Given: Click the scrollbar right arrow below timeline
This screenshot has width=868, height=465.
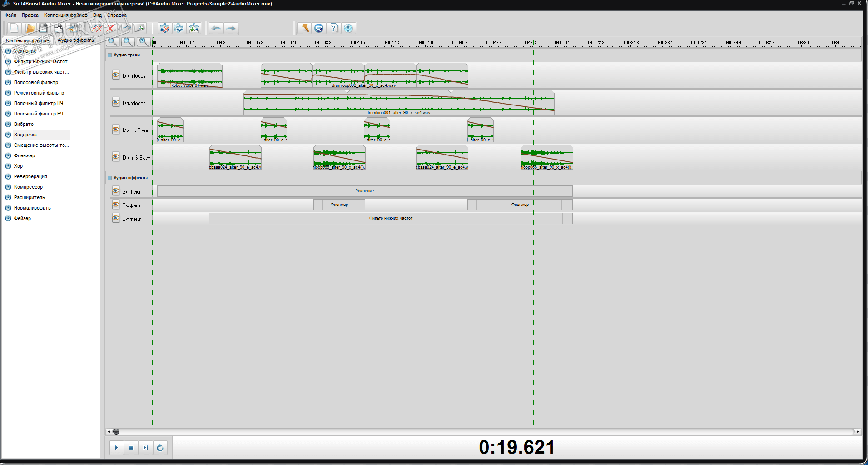Looking at the screenshot, I should (x=858, y=432).
